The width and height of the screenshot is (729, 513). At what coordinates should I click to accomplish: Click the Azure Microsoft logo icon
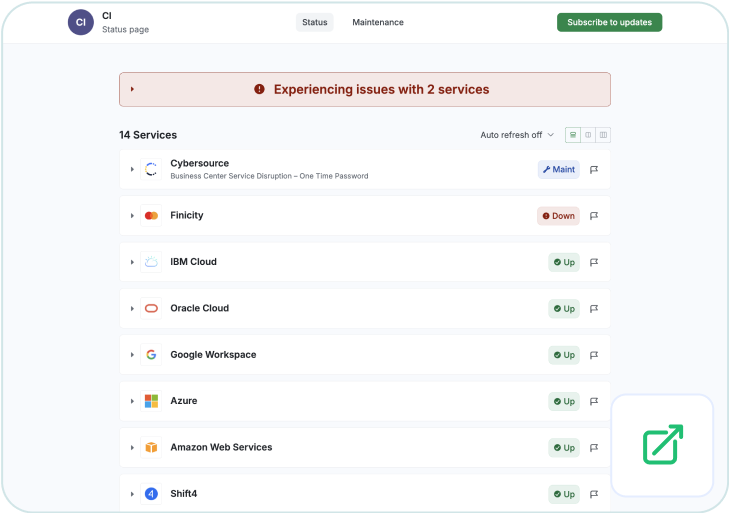(151, 401)
